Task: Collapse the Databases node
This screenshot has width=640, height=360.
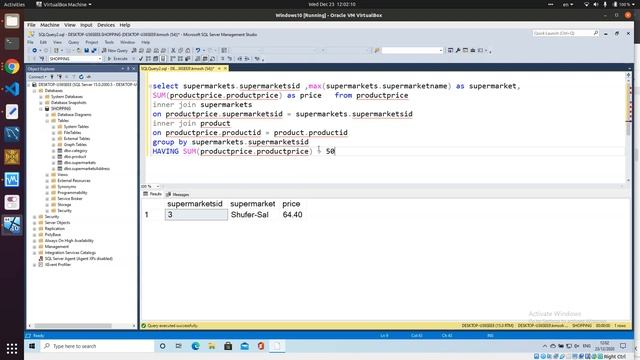Action: [x=35, y=91]
